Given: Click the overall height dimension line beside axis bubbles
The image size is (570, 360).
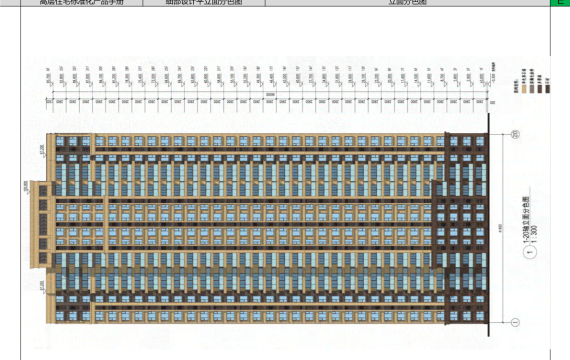Looking at the screenshot, I should [x=503, y=228].
